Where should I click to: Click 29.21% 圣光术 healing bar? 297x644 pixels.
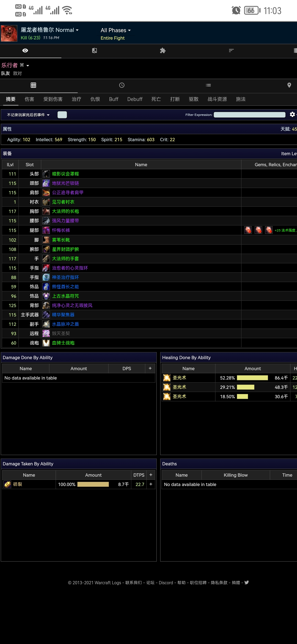click(246, 387)
